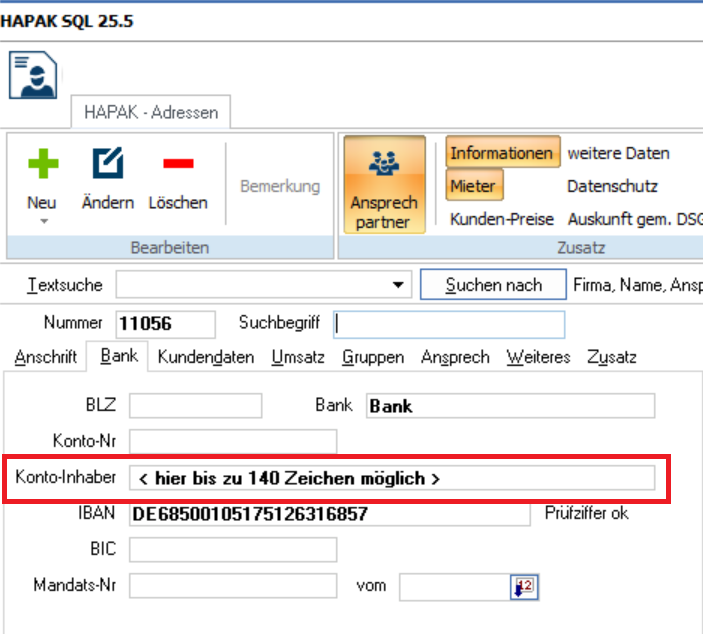This screenshot has width=703, height=634.
Task: Focus the Suchbegriff text field
Action: (449, 324)
